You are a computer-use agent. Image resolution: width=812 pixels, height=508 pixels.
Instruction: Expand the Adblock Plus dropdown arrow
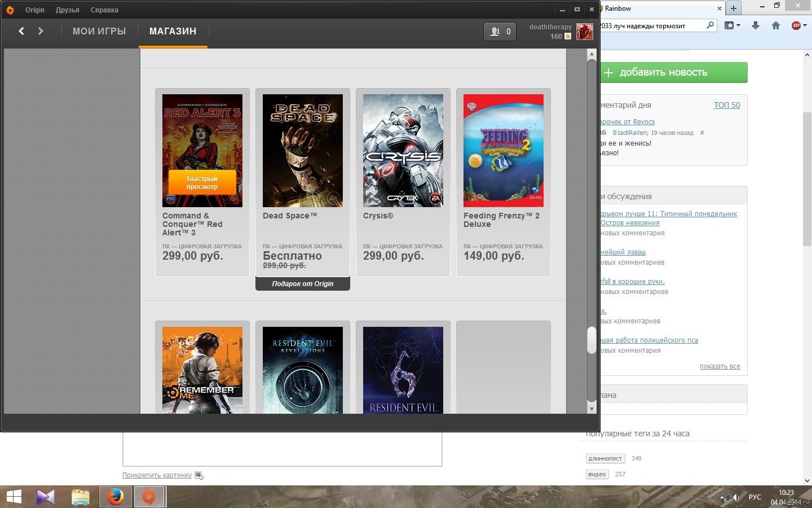coord(805,25)
